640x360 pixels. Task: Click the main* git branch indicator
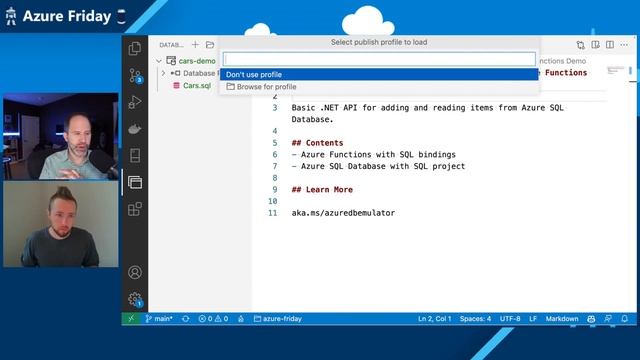[x=159, y=319]
